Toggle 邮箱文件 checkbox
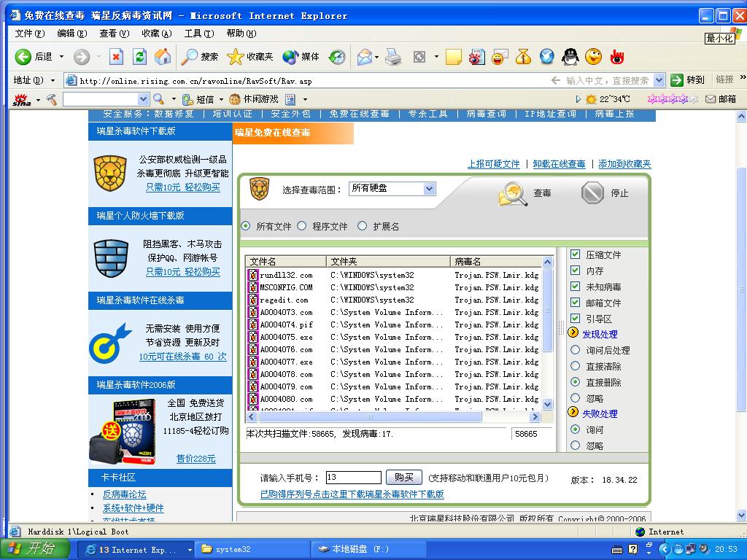 tap(575, 303)
